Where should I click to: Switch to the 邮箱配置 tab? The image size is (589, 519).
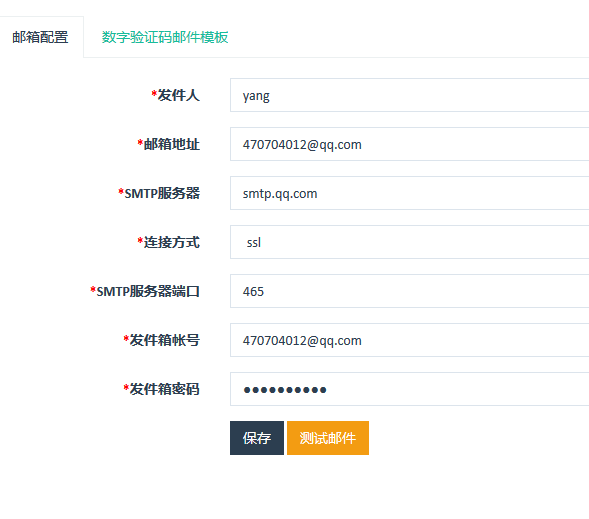(41, 37)
